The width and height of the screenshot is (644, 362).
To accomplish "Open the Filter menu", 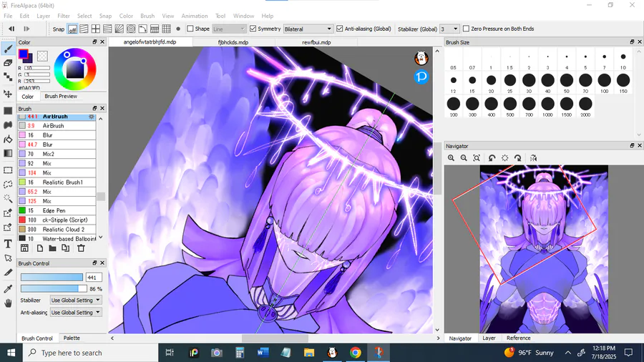I will pyautogui.click(x=63, y=16).
